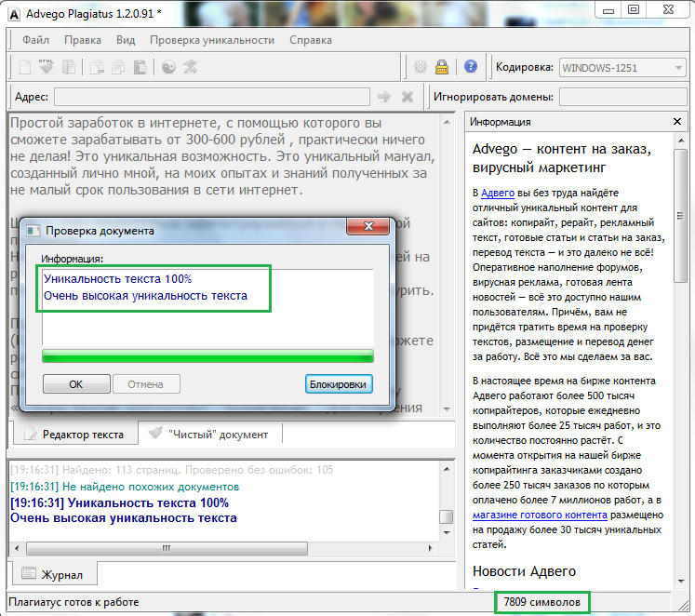
Task: Click the Игнорировать домены input field
Action: pyautogui.click(x=621, y=97)
